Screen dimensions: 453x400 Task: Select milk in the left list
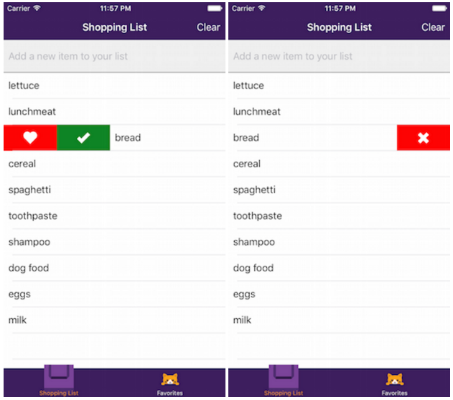[x=114, y=320]
